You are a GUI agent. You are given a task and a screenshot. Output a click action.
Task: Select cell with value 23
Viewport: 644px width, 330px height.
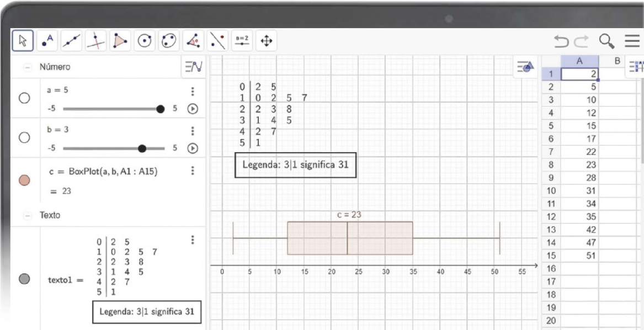[579, 165]
